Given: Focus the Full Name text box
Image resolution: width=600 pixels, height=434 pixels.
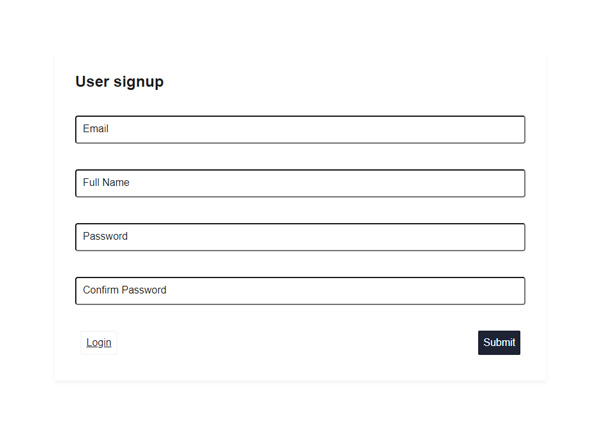Looking at the screenshot, I should tap(300, 183).
